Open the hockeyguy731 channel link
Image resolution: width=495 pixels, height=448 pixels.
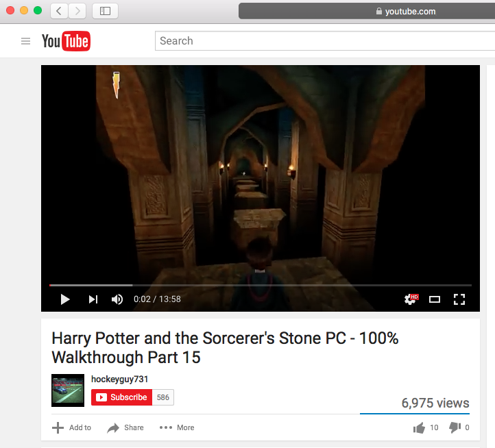pyautogui.click(x=120, y=379)
